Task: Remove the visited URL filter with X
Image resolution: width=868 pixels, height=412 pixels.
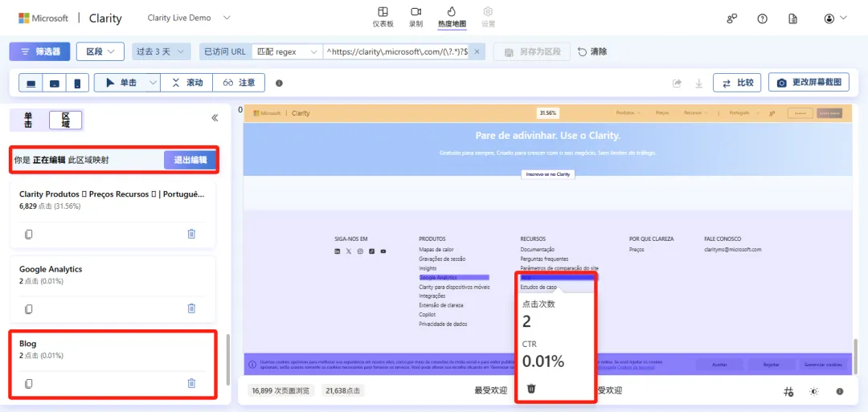Action: coord(477,51)
